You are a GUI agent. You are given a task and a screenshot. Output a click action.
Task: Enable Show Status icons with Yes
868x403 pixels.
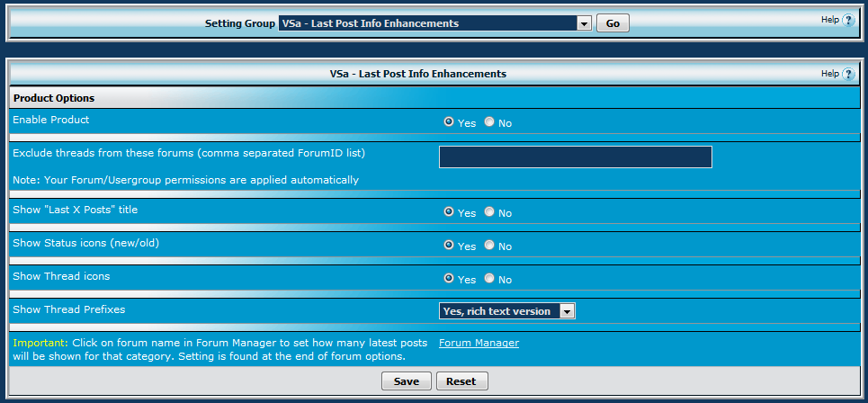click(x=449, y=246)
